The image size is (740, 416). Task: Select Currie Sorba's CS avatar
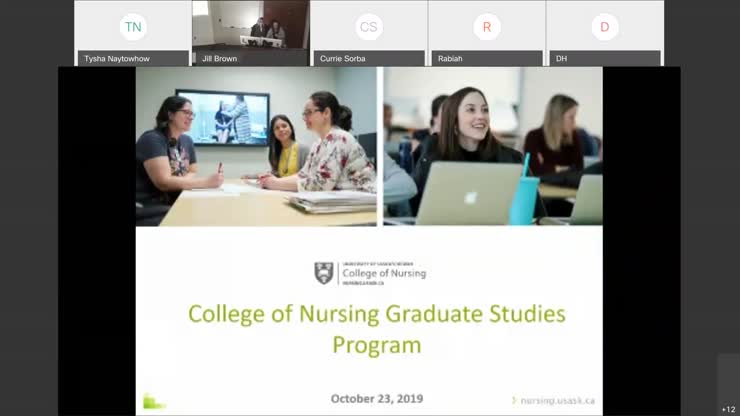point(369,27)
